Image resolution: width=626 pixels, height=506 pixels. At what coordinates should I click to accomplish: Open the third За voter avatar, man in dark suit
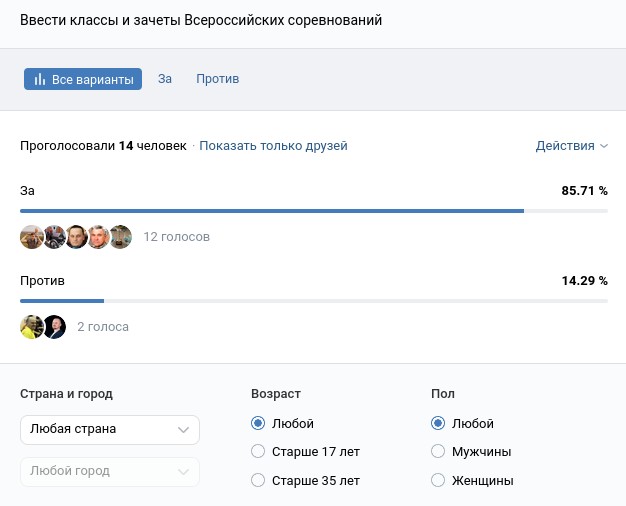tap(76, 237)
